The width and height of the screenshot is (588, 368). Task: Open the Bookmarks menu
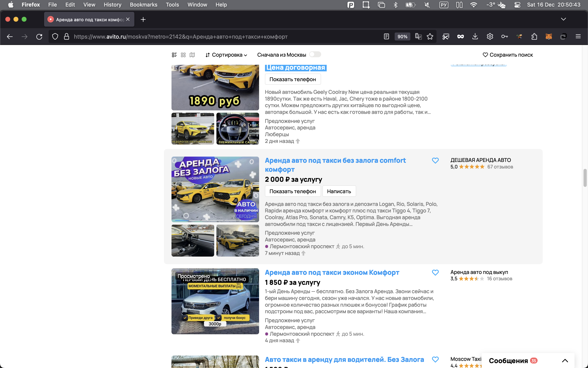coord(144,5)
